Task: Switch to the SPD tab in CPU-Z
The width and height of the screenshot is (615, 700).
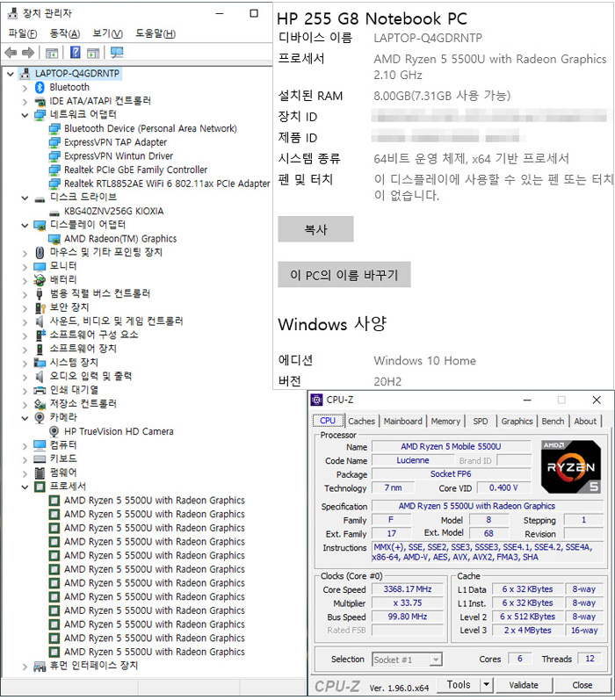Action: [x=481, y=422]
